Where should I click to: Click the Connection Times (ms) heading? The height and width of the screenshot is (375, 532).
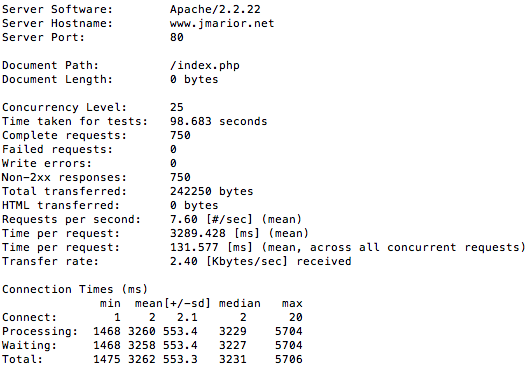pyautogui.click(x=75, y=289)
